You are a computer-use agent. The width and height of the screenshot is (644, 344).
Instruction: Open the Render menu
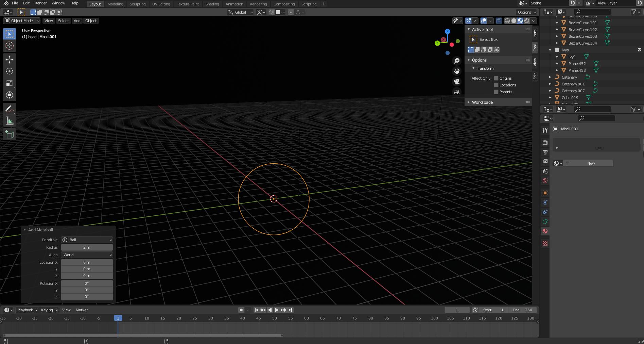click(40, 3)
